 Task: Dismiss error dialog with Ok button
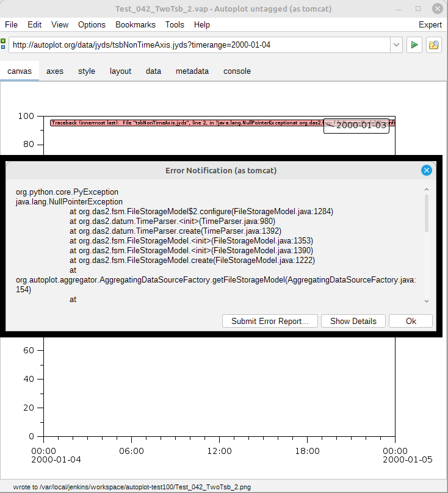point(411,321)
